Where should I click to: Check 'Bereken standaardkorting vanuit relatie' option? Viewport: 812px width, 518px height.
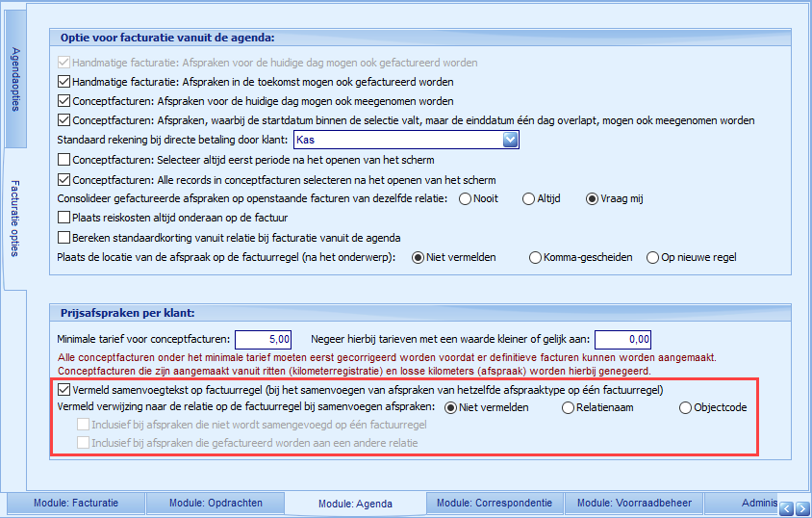tap(64, 238)
